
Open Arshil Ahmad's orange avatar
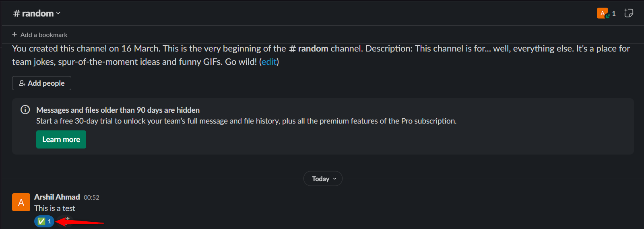(21, 202)
